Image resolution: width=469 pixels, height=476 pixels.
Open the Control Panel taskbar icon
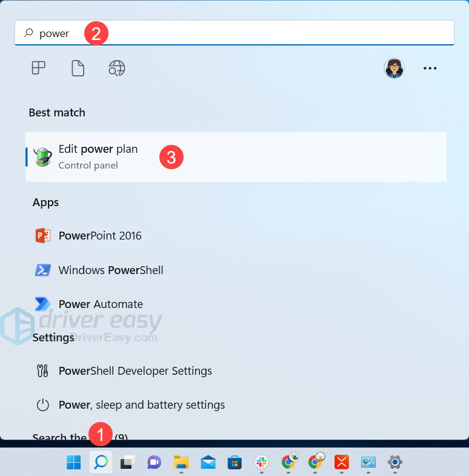[368, 462]
